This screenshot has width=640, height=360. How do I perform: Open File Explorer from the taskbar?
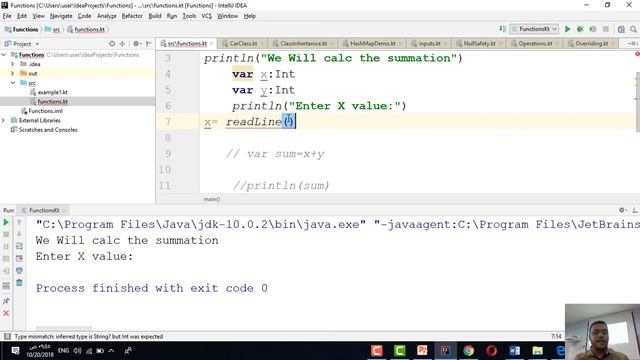click(537, 350)
